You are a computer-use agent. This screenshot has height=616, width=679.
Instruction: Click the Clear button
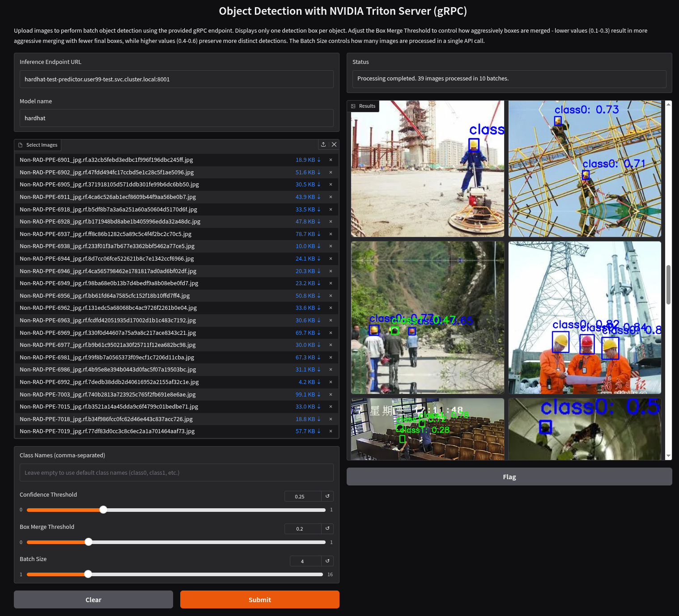(93, 599)
